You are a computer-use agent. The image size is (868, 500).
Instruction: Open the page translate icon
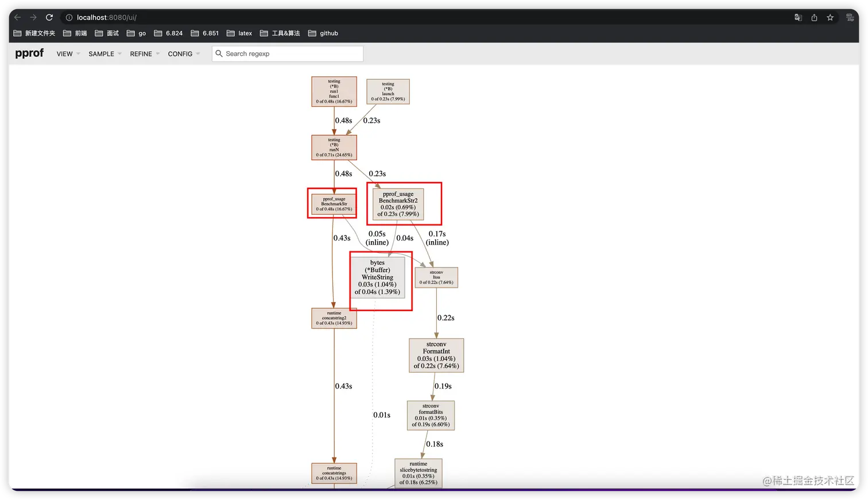[798, 17]
